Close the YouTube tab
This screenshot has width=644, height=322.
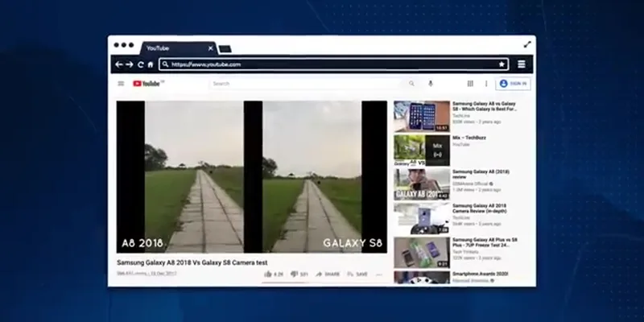211,48
